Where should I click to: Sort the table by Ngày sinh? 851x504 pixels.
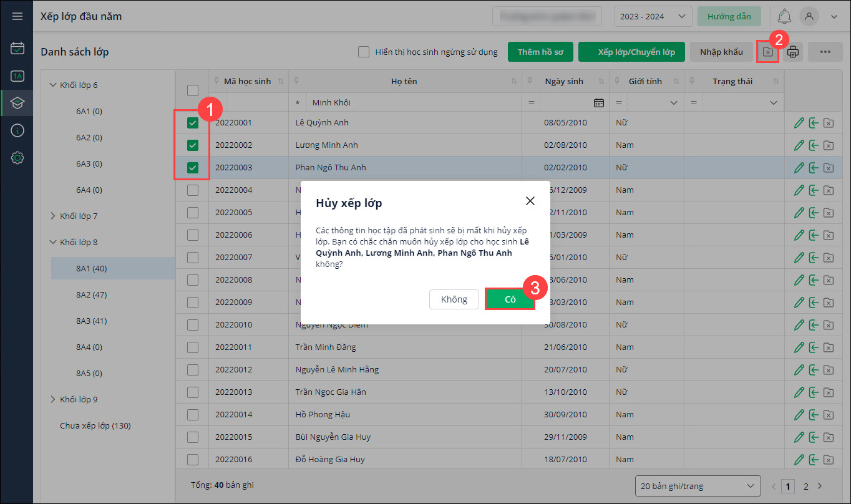601,82
